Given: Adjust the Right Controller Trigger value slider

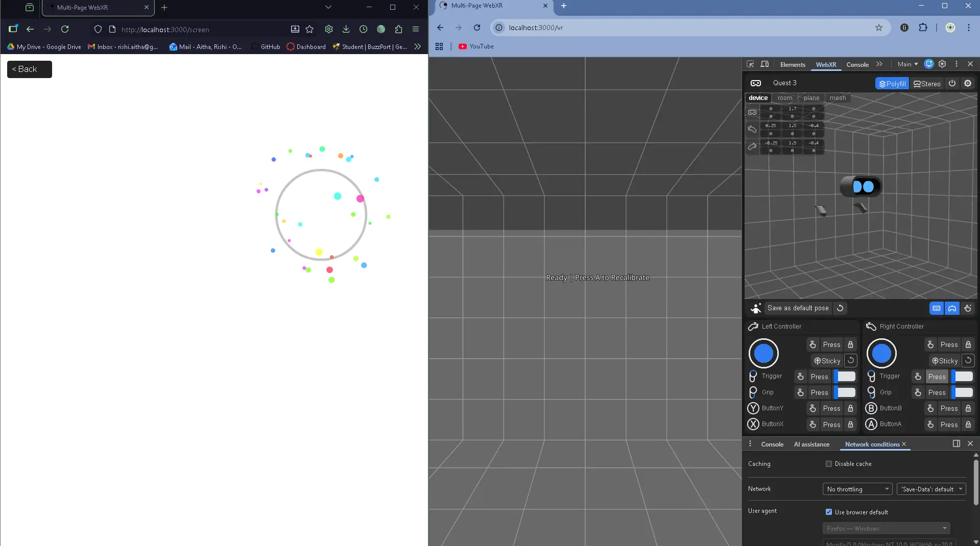Looking at the screenshot, I should click(962, 376).
